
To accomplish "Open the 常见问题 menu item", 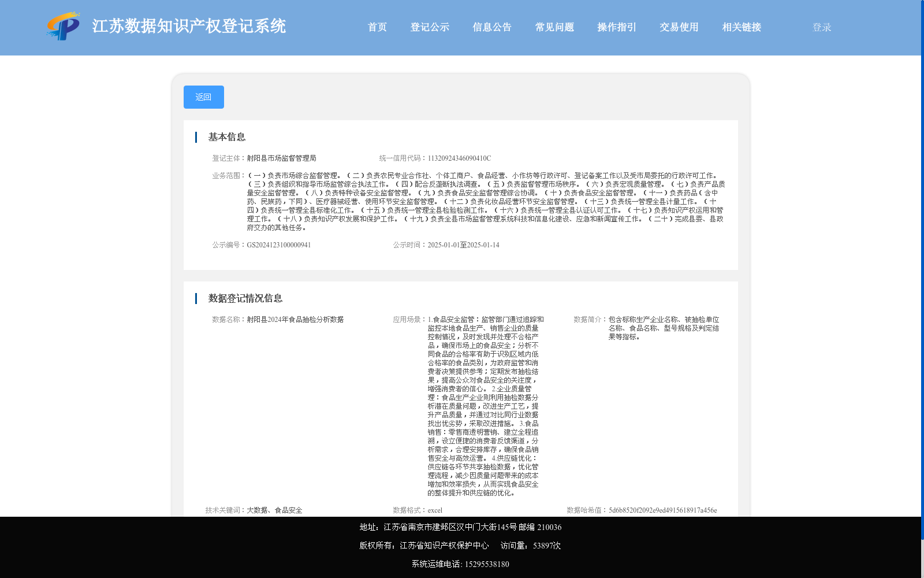I will coord(554,27).
